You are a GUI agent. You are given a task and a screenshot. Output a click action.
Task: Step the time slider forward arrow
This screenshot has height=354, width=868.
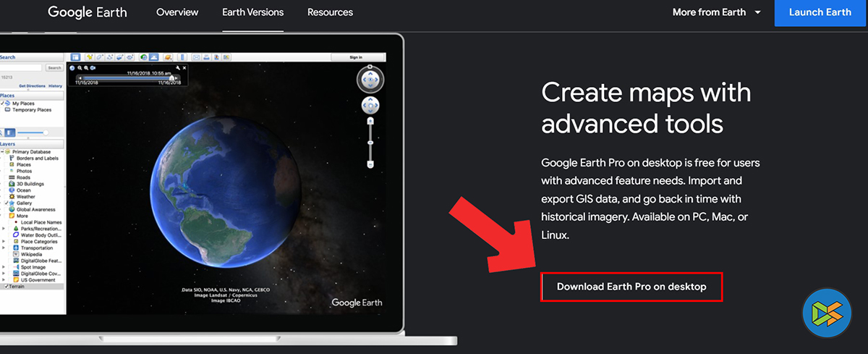tap(176, 78)
